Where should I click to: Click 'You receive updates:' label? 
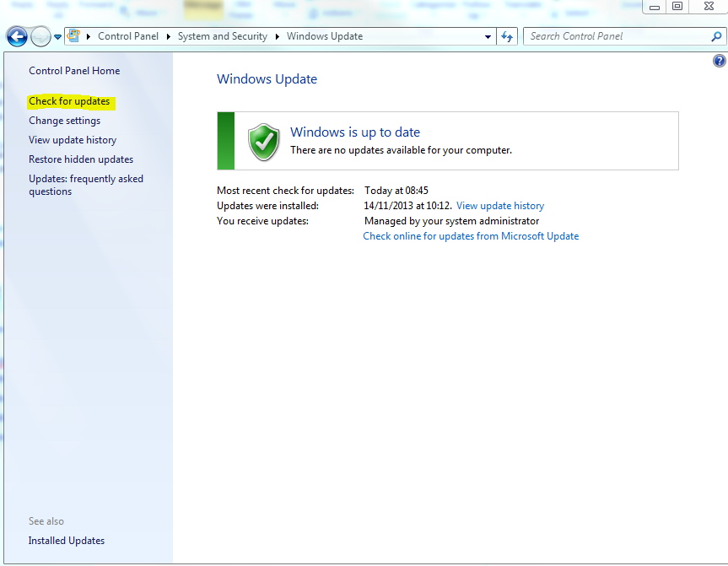click(263, 221)
